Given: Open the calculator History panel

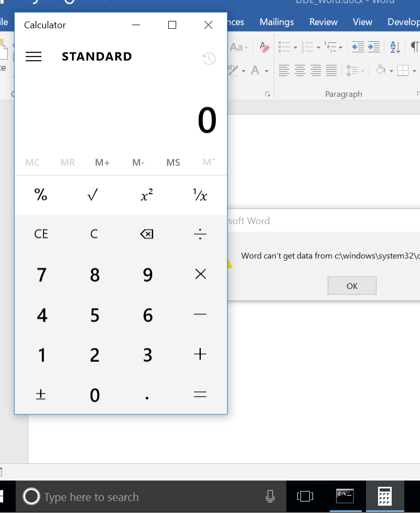Looking at the screenshot, I should click(x=209, y=59).
